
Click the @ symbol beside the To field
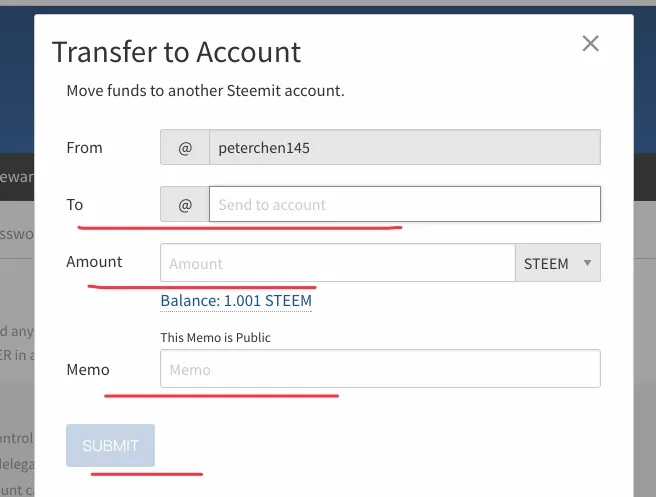tap(184, 205)
